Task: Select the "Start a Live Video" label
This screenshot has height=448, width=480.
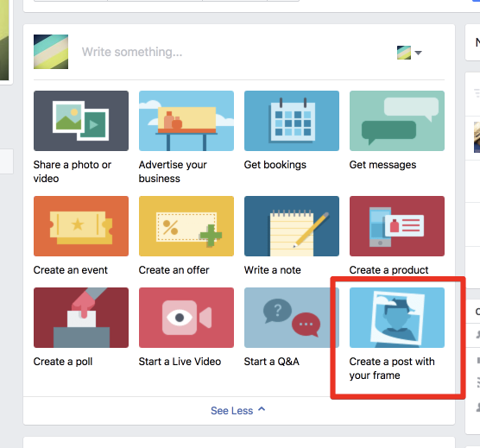Action: 180,362
